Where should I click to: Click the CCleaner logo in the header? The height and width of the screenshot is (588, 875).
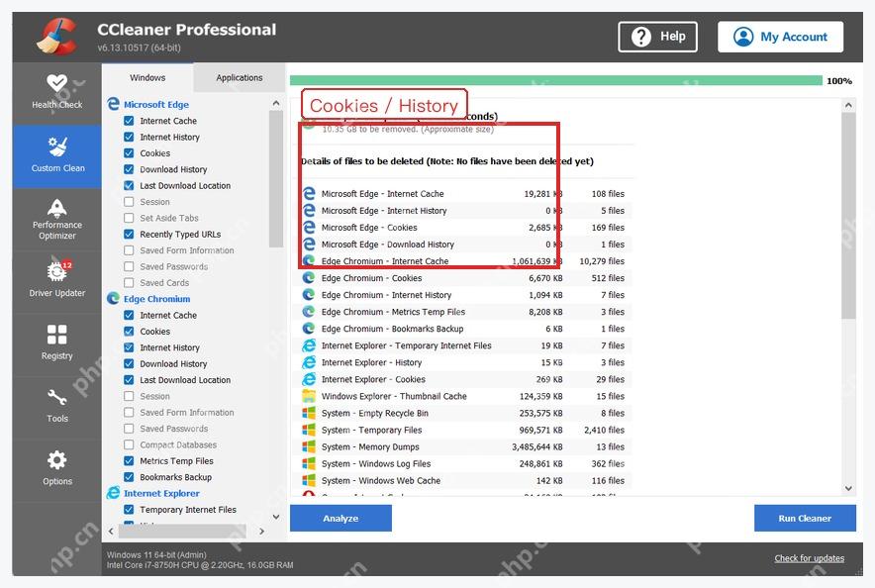pos(57,37)
